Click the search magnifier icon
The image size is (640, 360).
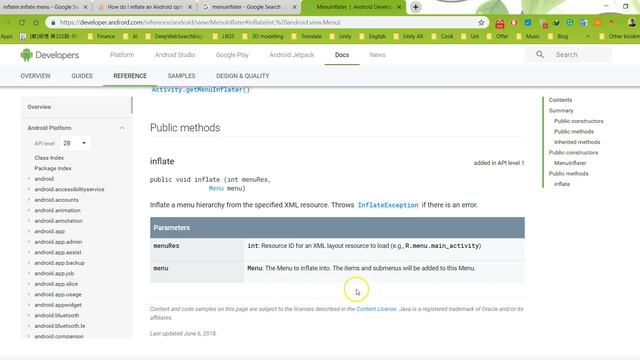click(540, 54)
